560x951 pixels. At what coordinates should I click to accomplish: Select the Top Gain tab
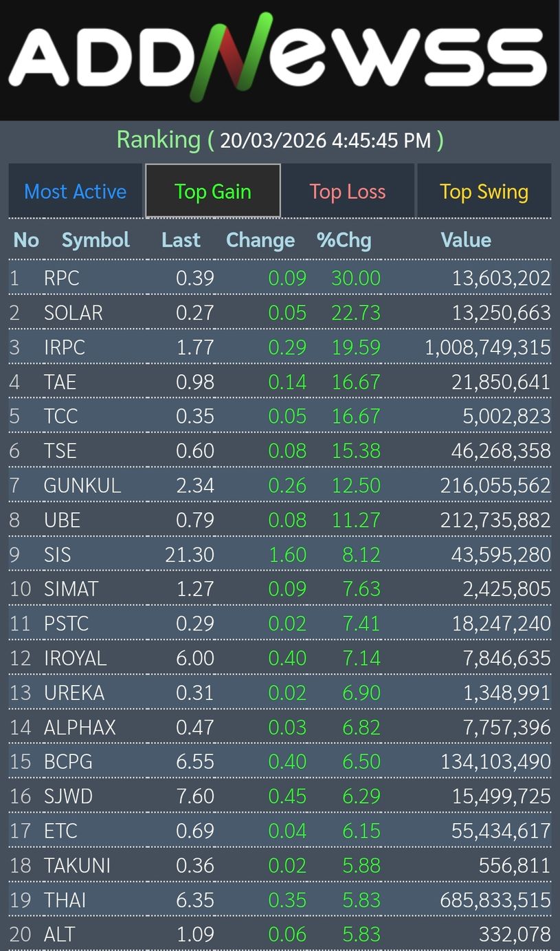click(x=212, y=191)
